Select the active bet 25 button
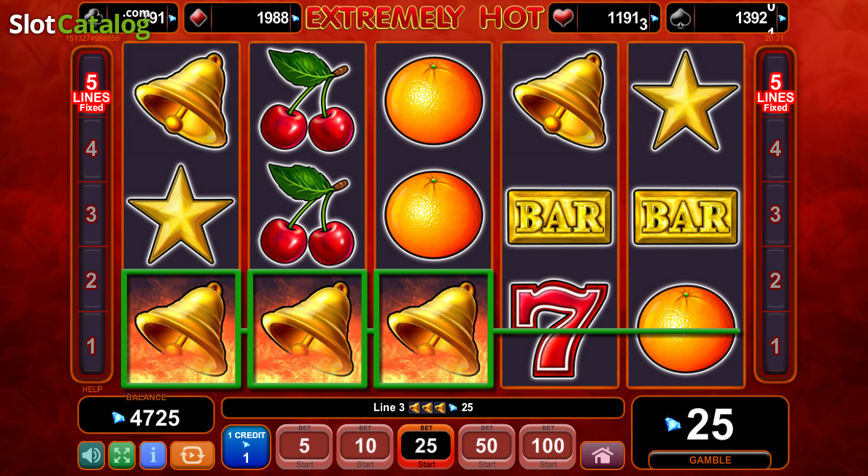 426,447
